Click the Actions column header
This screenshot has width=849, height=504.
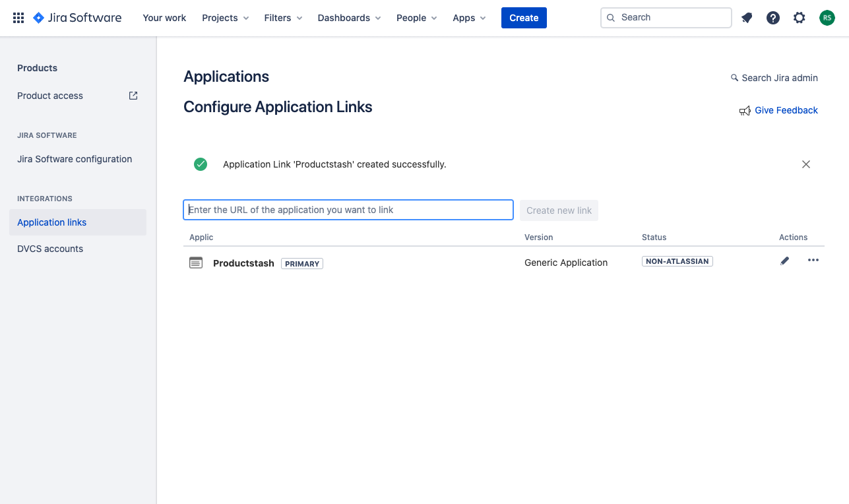tap(793, 237)
